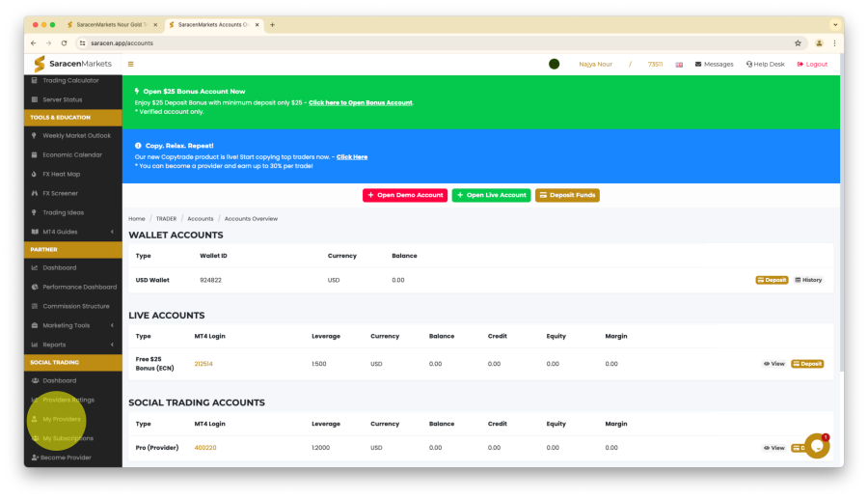Viewport: 868px width, 499px height.
Task: Open Trading Calculator in sidebar
Action: (72, 80)
